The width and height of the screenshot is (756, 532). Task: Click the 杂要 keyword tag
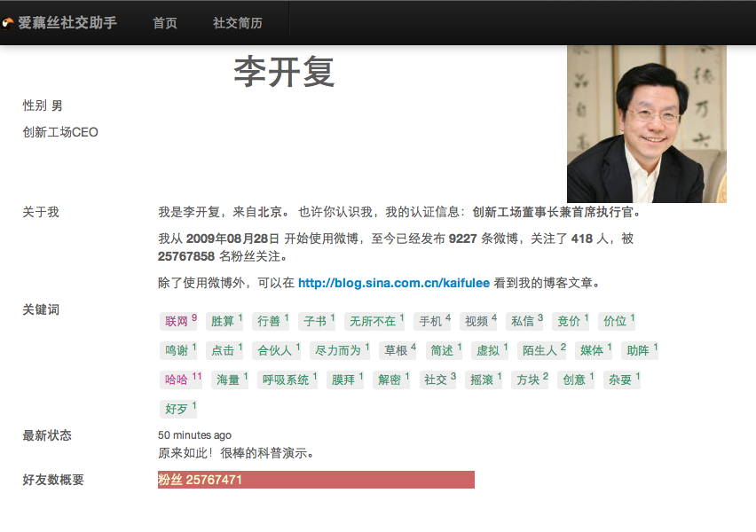(622, 379)
